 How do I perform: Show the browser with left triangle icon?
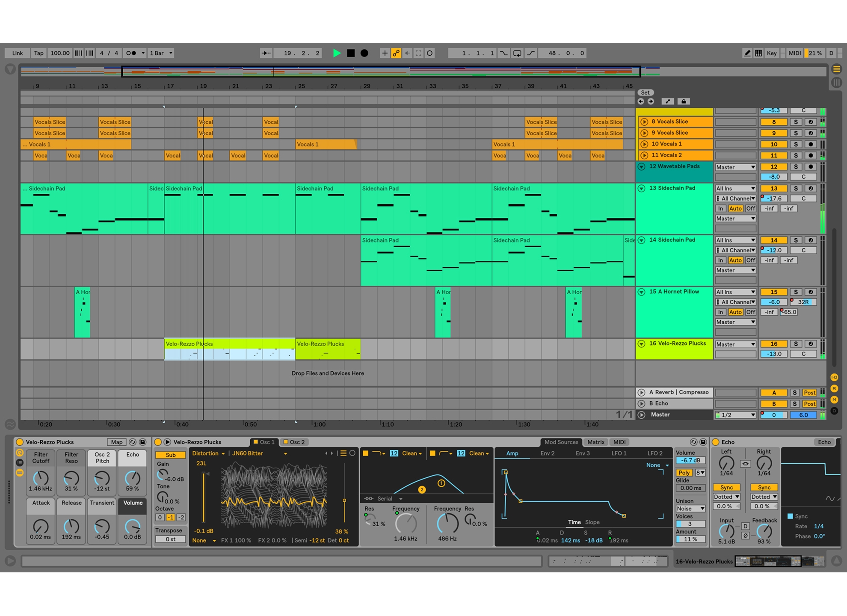(x=10, y=69)
